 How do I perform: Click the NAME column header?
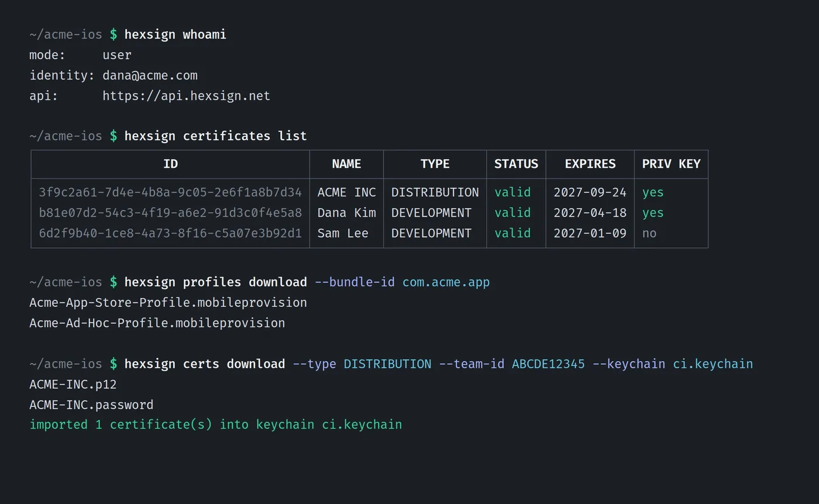coord(346,164)
